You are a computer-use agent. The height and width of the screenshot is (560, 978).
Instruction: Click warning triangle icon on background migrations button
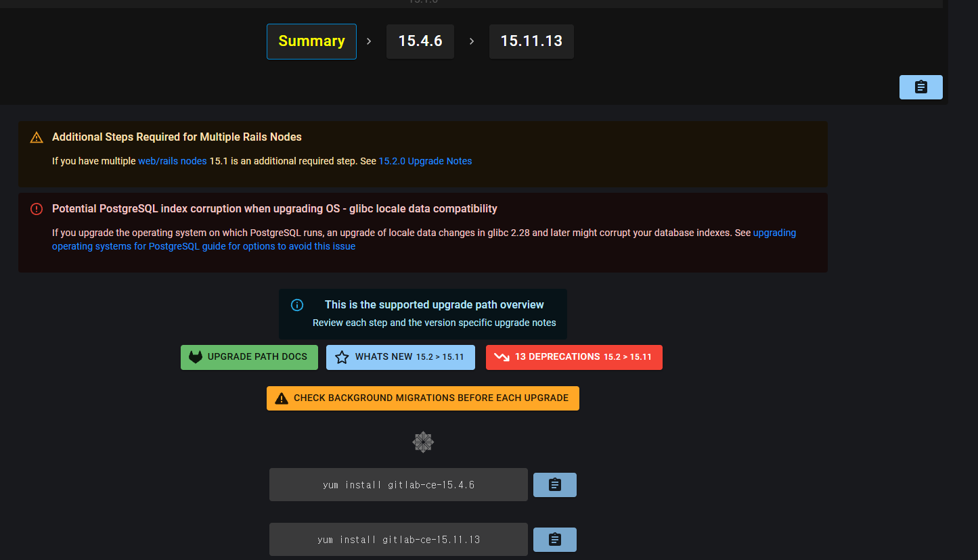click(x=281, y=398)
